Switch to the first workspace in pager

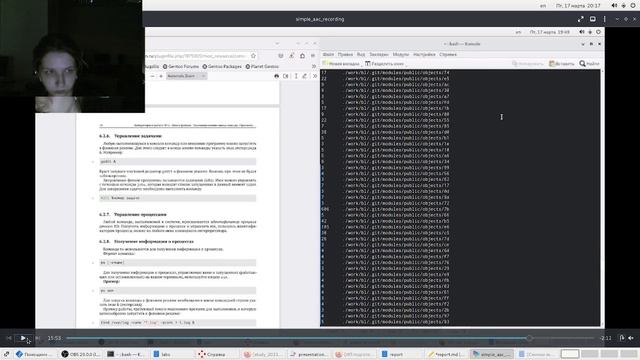point(570,354)
